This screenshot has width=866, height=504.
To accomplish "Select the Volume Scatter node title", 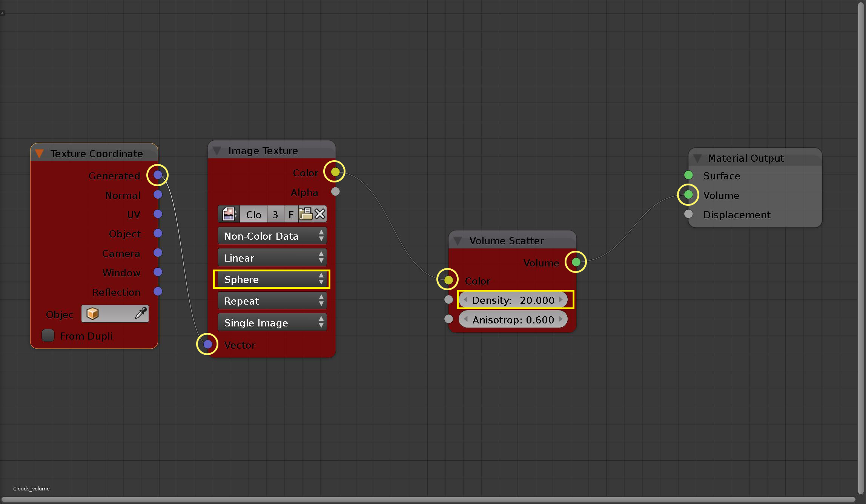I will 507,241.
